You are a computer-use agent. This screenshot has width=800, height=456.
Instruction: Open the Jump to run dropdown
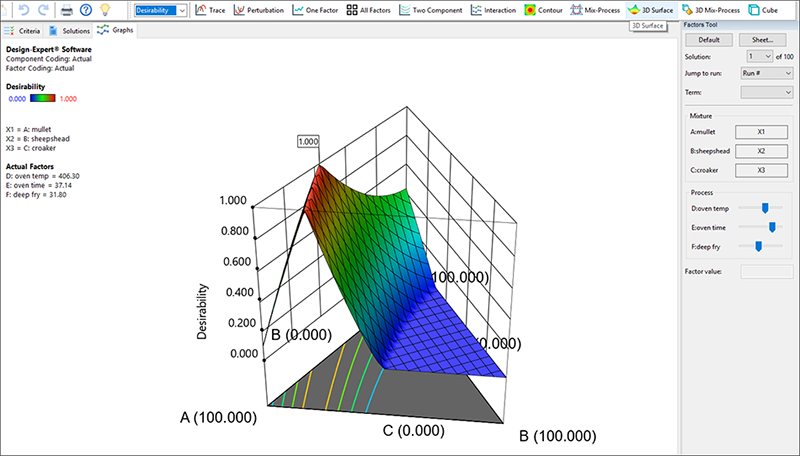[x=768, y=73]
